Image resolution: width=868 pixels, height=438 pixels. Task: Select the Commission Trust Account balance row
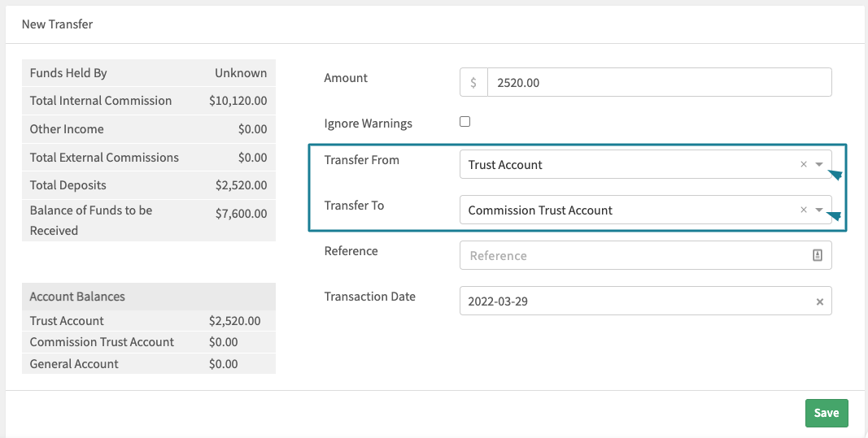click(149, 342)
